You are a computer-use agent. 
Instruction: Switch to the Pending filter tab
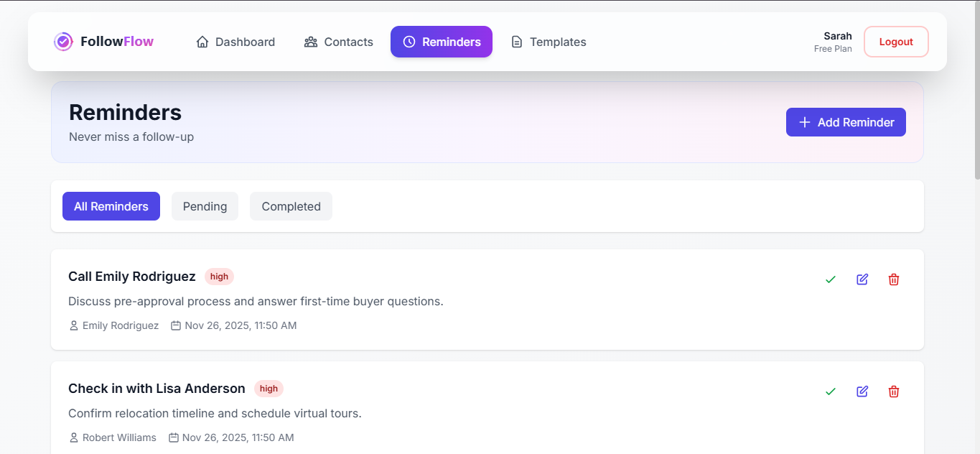click(205, 206)
